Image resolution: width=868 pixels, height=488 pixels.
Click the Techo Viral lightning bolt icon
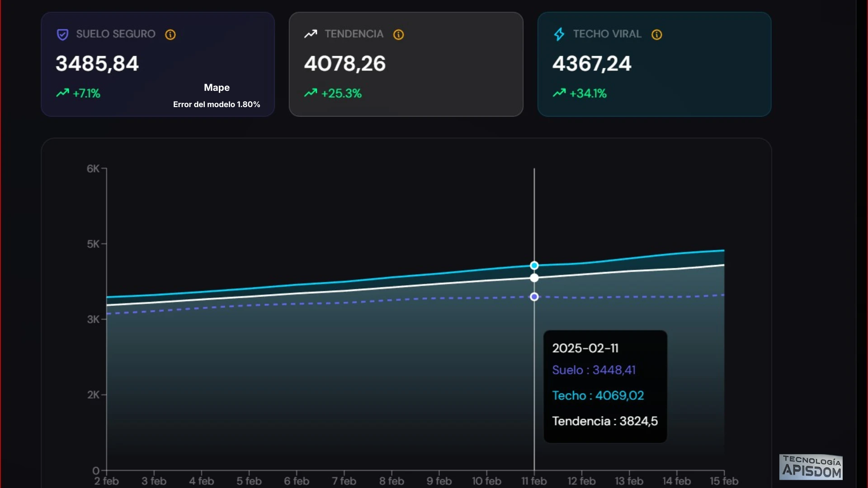pos(559,34)
